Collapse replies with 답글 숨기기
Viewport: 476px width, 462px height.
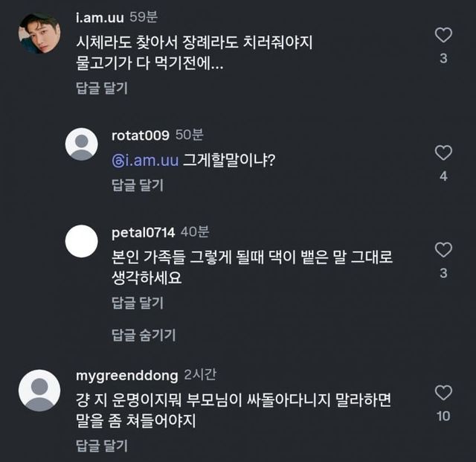click(144, 335)
